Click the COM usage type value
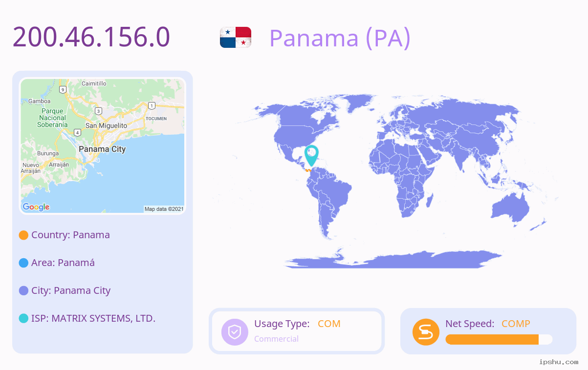The width and height of the screenshot is (588, 370). (329, 324)
